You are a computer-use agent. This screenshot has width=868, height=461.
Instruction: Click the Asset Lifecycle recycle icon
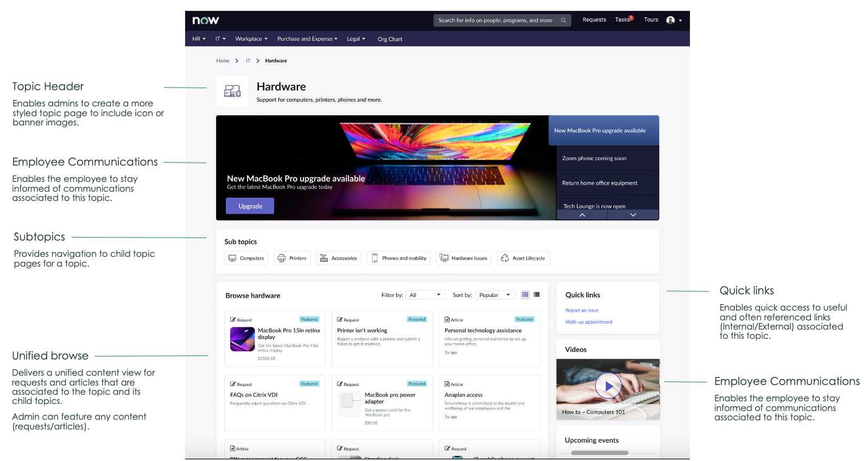(x=505, y=258)
